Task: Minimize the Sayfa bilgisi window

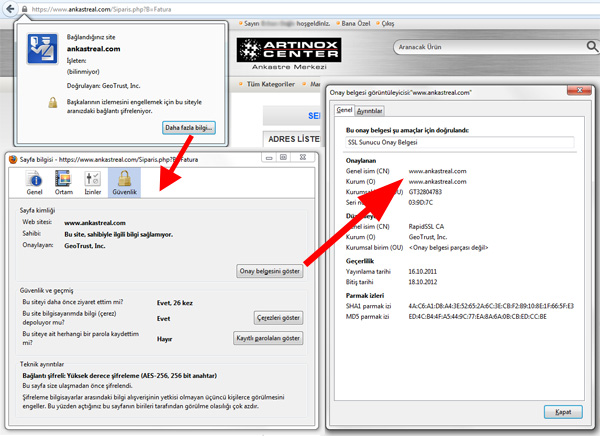Action: (269, 157)
